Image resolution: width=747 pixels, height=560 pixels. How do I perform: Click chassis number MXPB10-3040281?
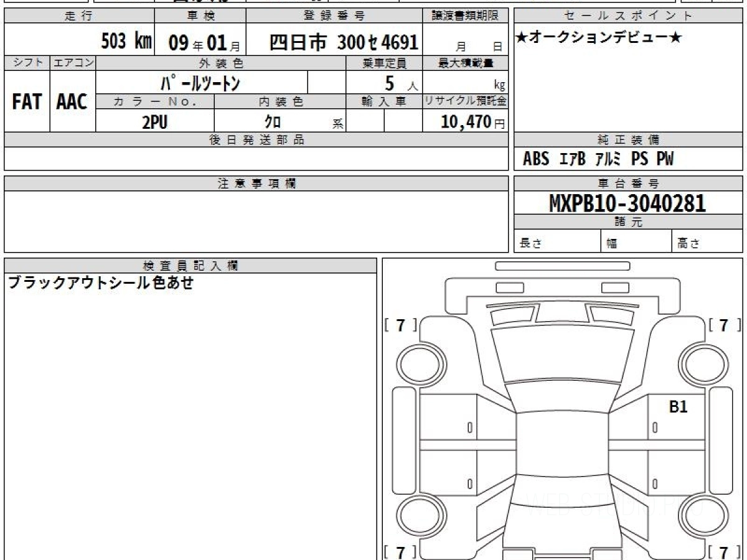tap(627, 203)
